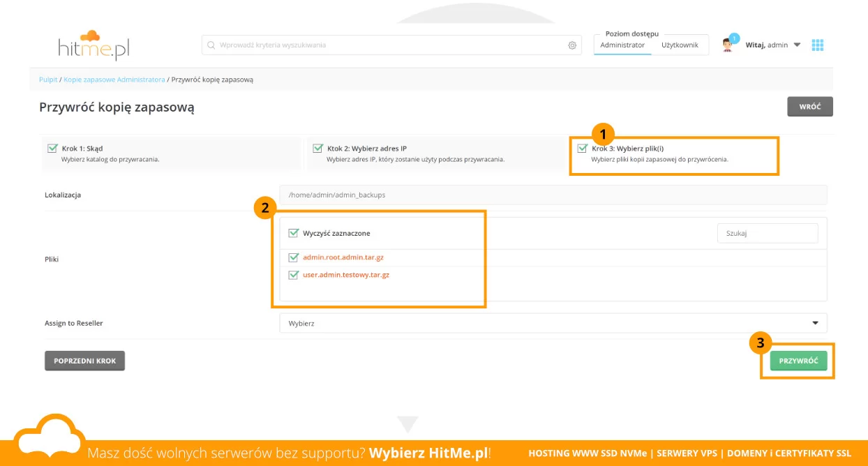
Task: Uncheck admin.root.admin.tar.gz checkbox
Action: pos(293,257)
